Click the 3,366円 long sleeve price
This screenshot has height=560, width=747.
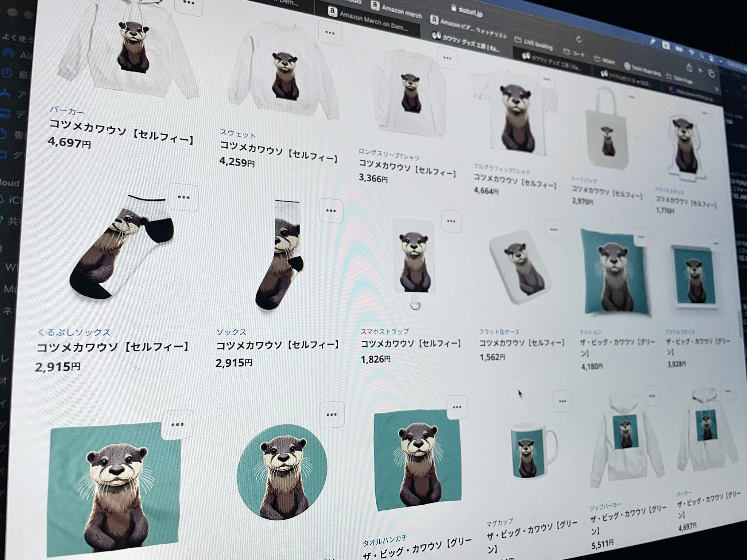coord(373,178)
